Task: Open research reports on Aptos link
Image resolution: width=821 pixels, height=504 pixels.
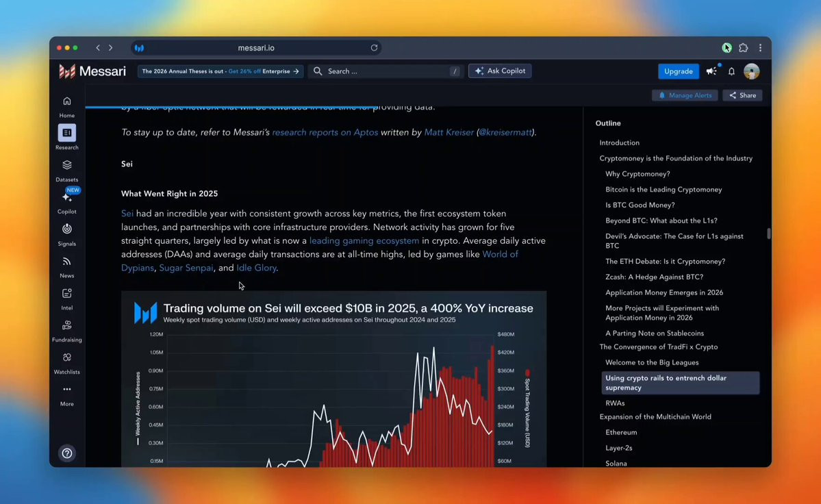Action: 325,132
